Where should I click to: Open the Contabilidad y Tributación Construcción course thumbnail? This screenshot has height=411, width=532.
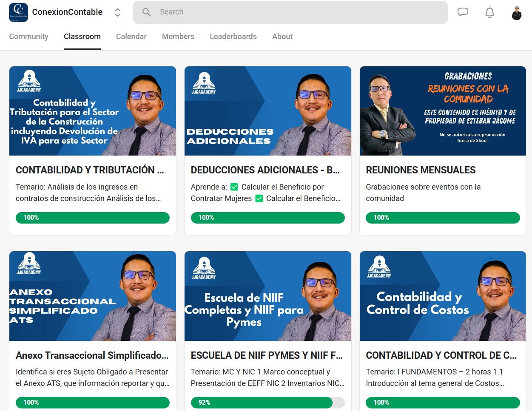[x=93, y=111]
